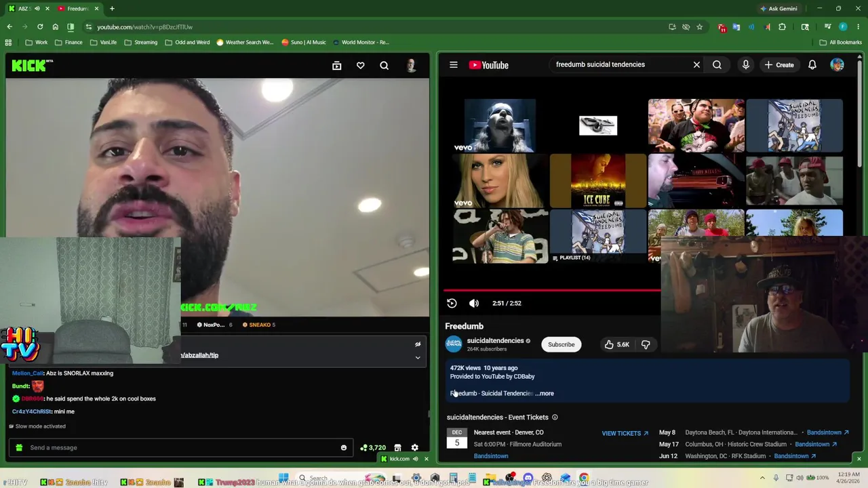Collapse the pinned message chevron in Kick chat
The width and height of the screenshot is (868, 488).
(418, 357)
